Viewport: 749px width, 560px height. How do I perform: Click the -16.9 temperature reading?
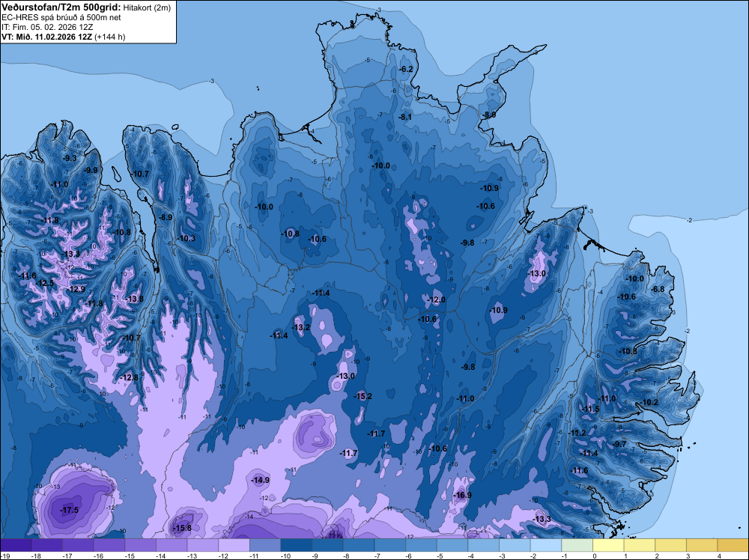click(462, 495)
